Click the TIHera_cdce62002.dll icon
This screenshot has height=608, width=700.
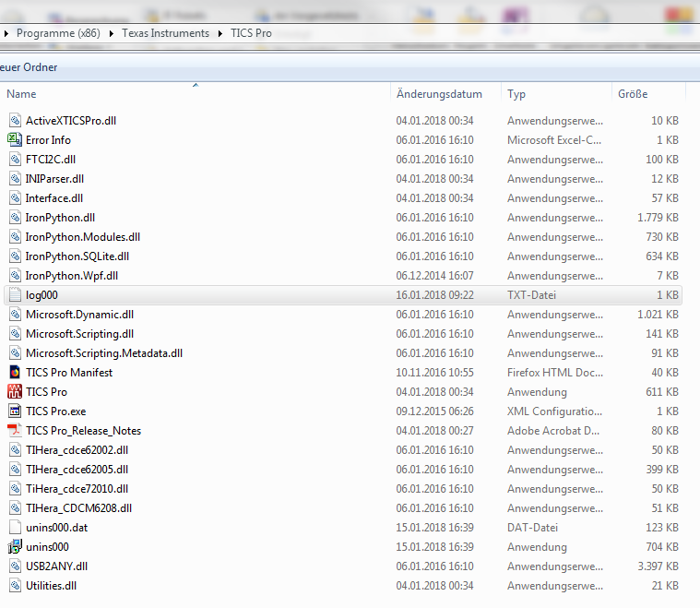(15, 450)
